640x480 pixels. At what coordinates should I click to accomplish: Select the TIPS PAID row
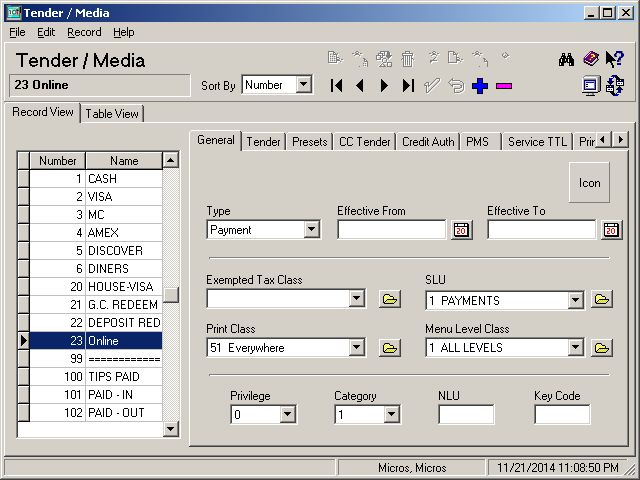click(96, 376)
